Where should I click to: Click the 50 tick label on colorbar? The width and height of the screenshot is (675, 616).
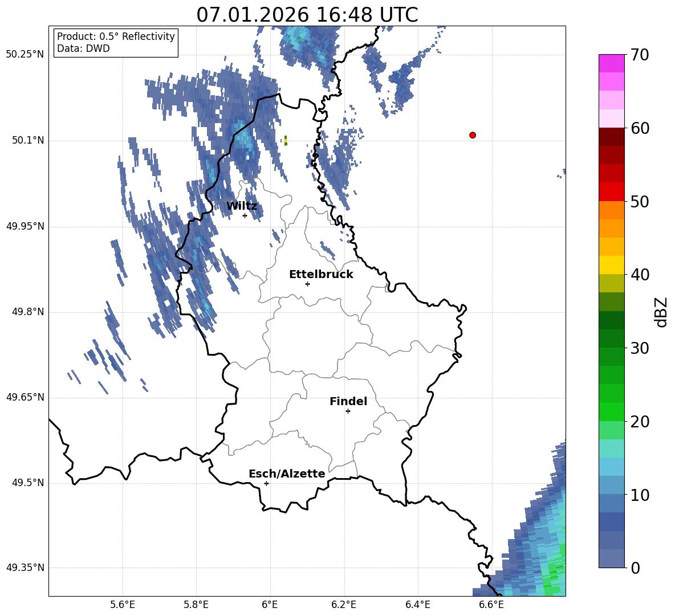point(640,201)
